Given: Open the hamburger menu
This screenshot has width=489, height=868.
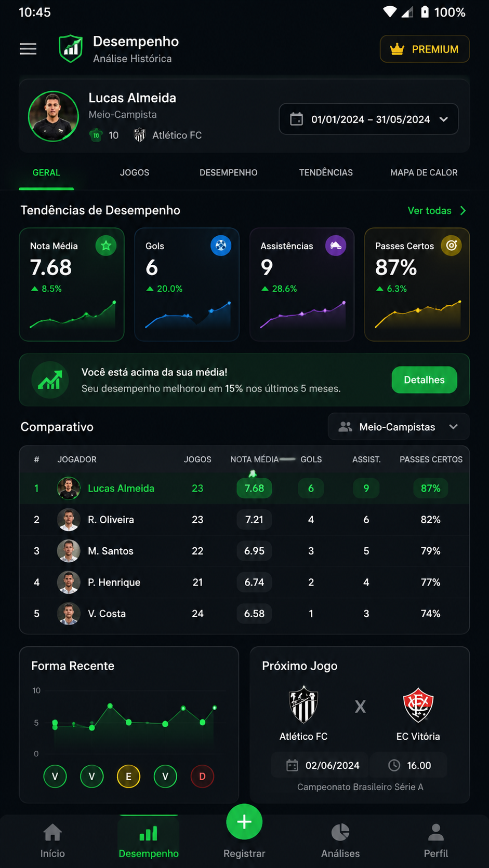Looking at the screenshot, I should tap(28, 49).
